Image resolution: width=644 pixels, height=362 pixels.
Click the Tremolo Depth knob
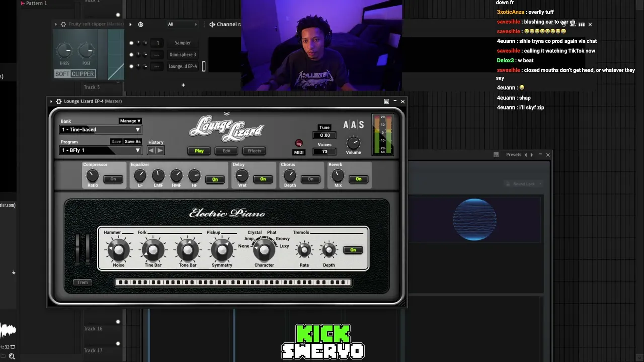(329, 250)
